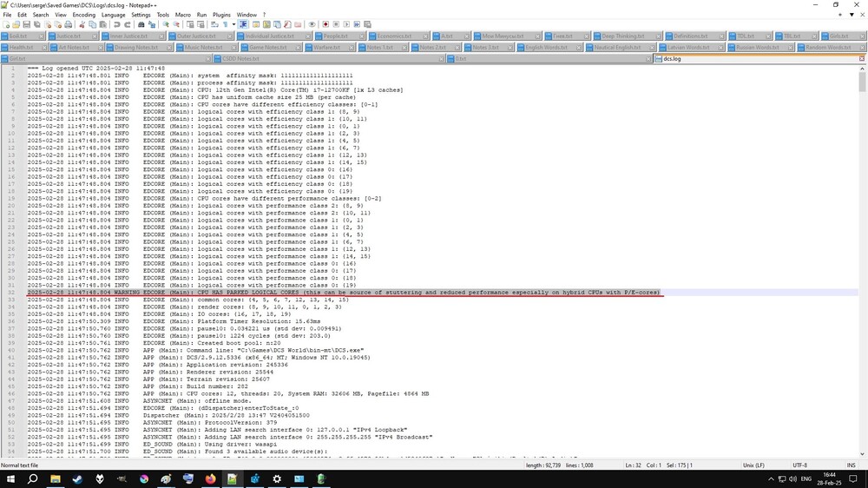Click the Replace toolbar icon

click(x=152, y=24)
